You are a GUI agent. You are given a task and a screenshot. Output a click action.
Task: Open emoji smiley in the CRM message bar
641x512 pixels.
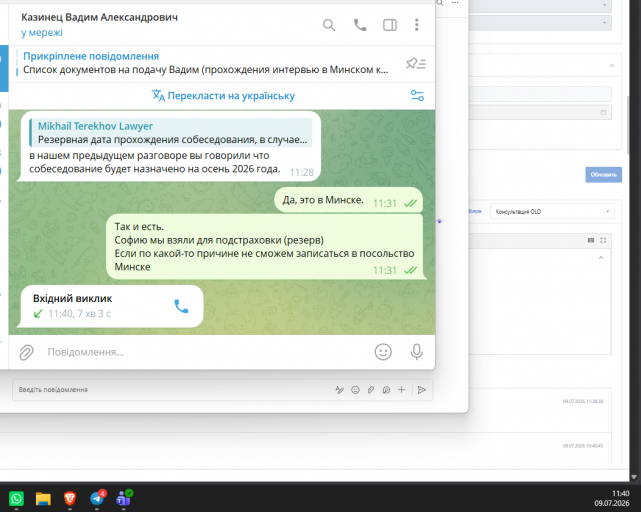(x=355, y=390)
